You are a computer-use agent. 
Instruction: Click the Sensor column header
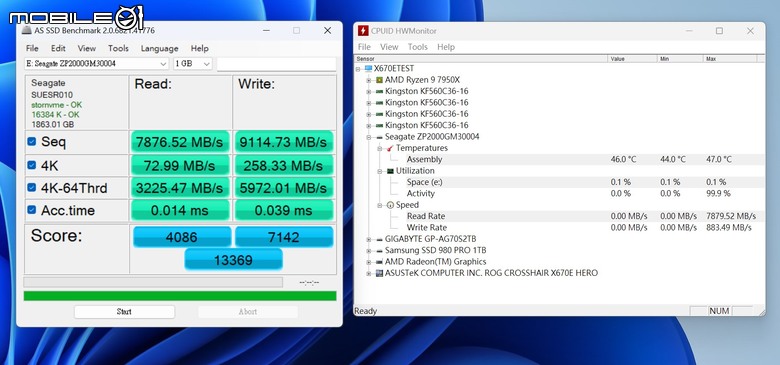[482, 59]
